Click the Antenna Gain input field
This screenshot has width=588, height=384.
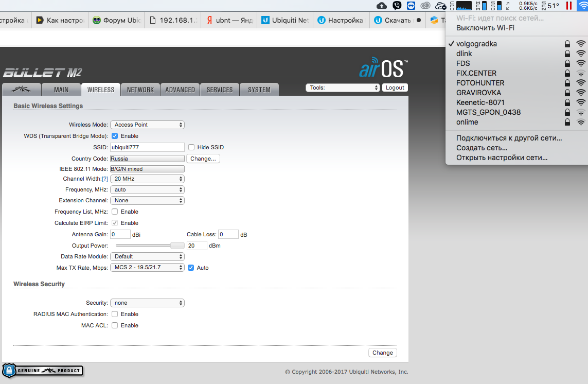[x=120, y=234]
